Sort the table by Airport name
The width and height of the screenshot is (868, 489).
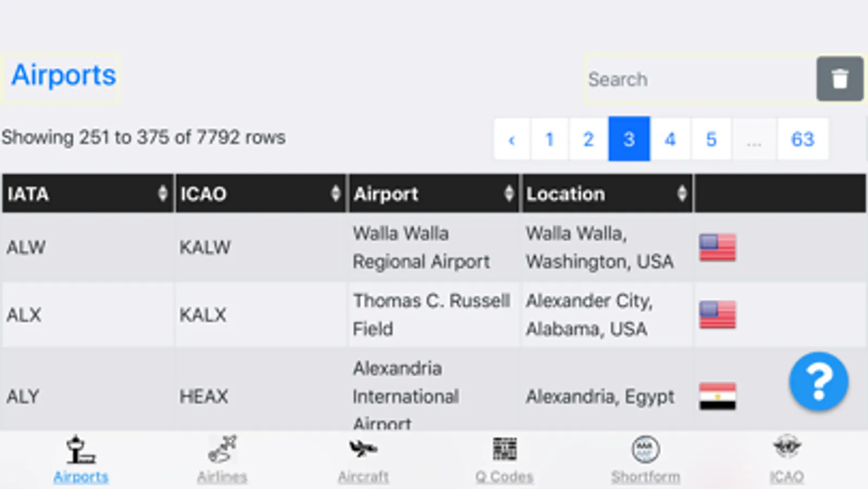[x=433, y=193]
